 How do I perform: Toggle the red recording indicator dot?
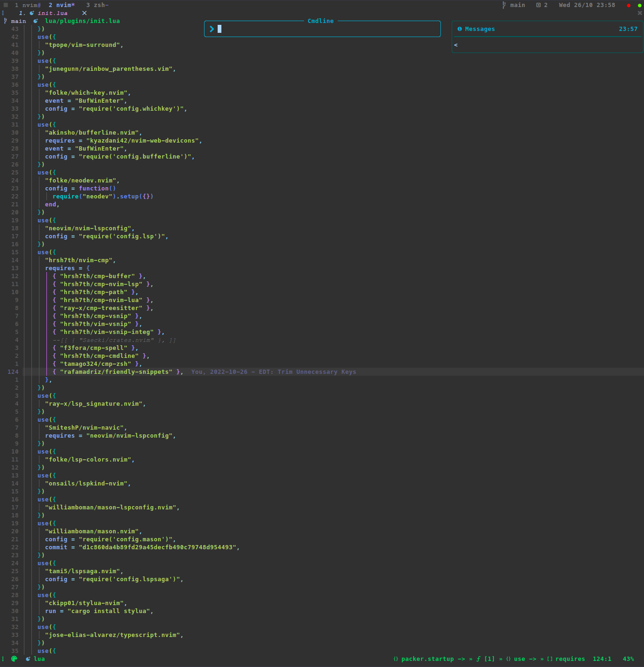click(x=628, y=5)
